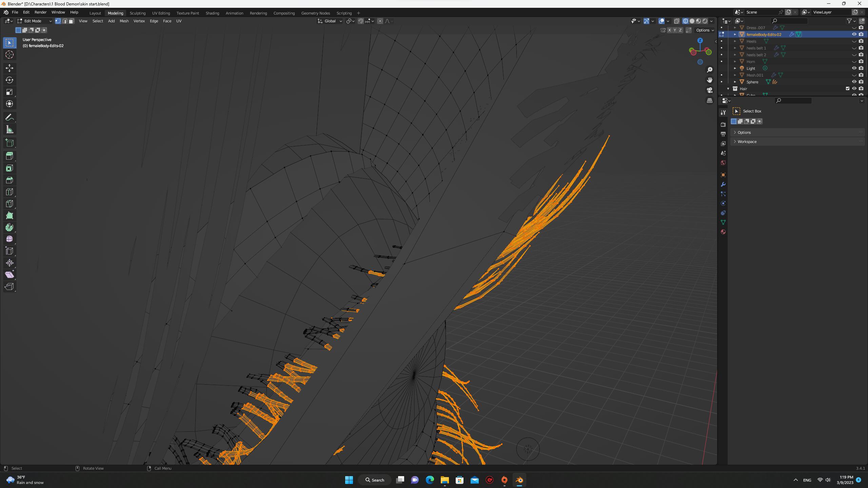The image size is (868, 488).
Task: Select the Shear tool
Action: coord(9,275)
